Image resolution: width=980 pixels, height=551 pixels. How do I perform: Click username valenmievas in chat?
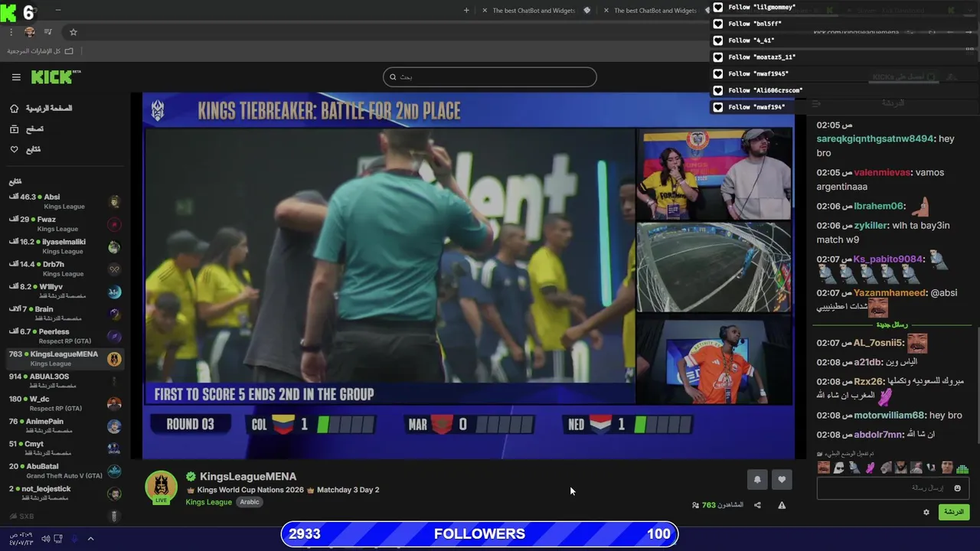pos(882,172)
